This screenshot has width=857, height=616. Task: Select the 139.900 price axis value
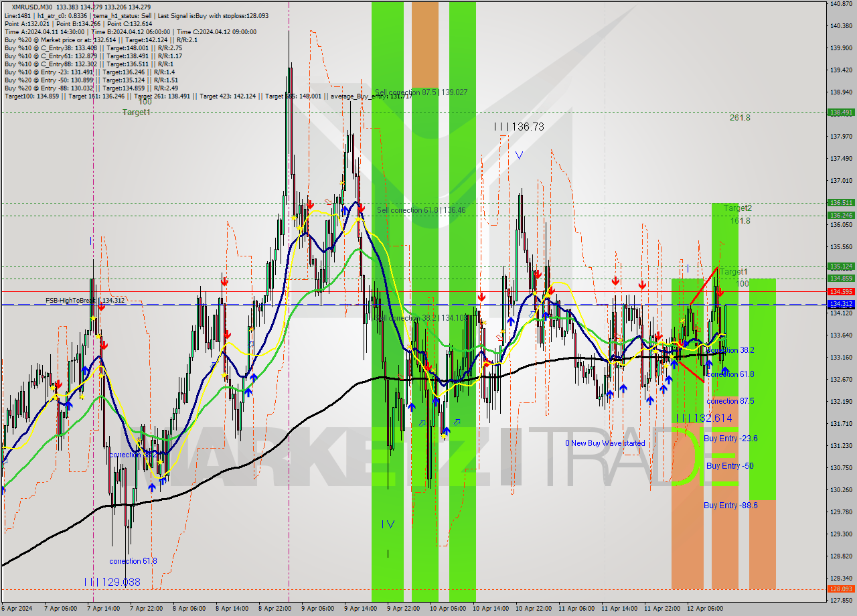(841, 48)
